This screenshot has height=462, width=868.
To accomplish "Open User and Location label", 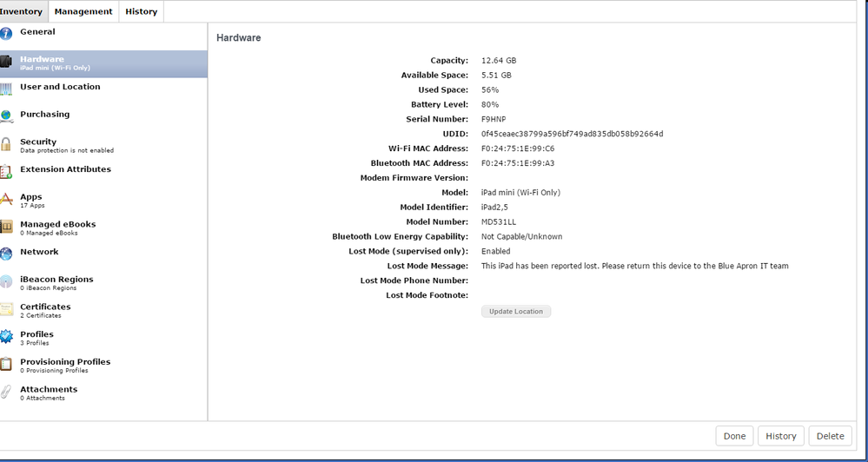I will tap(60, 86).
